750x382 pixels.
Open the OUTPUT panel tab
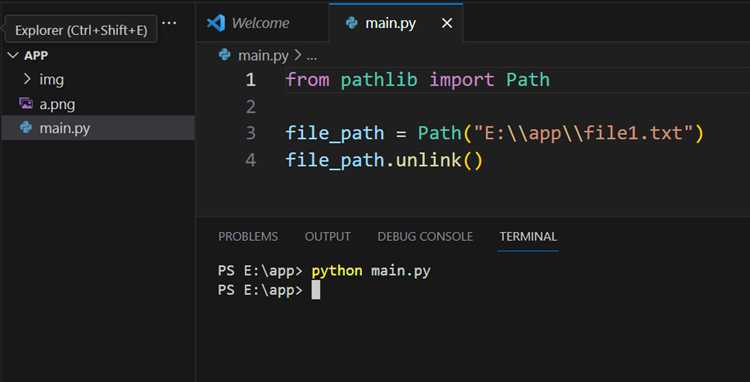tap(328, 237)
